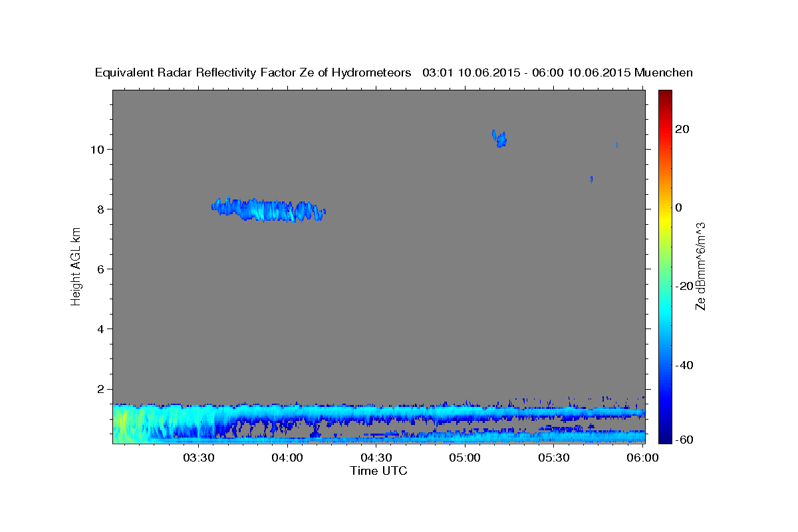Click the '04:30' time tick label
798x532 pixels.
376,458
